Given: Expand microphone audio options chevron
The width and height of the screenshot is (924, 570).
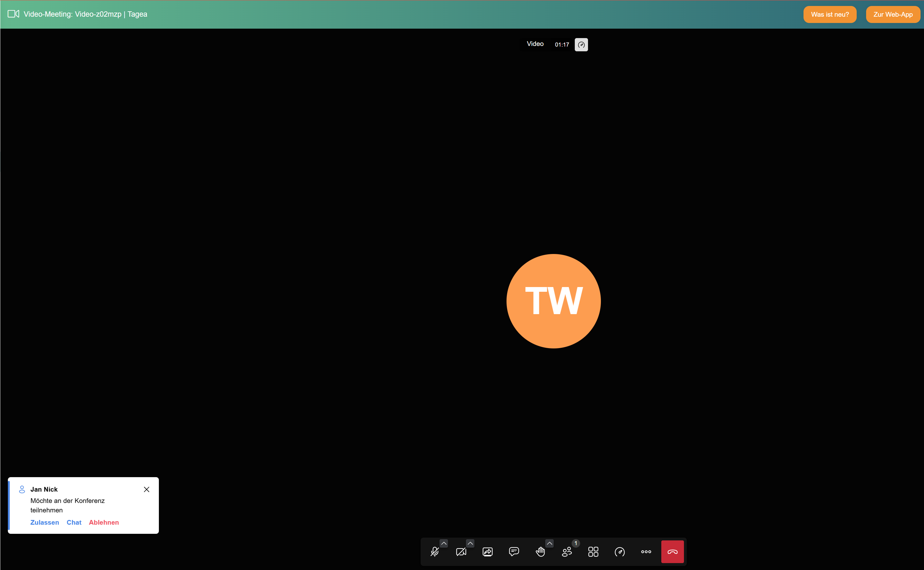Looking at the screenshot, I should [444, 543].
